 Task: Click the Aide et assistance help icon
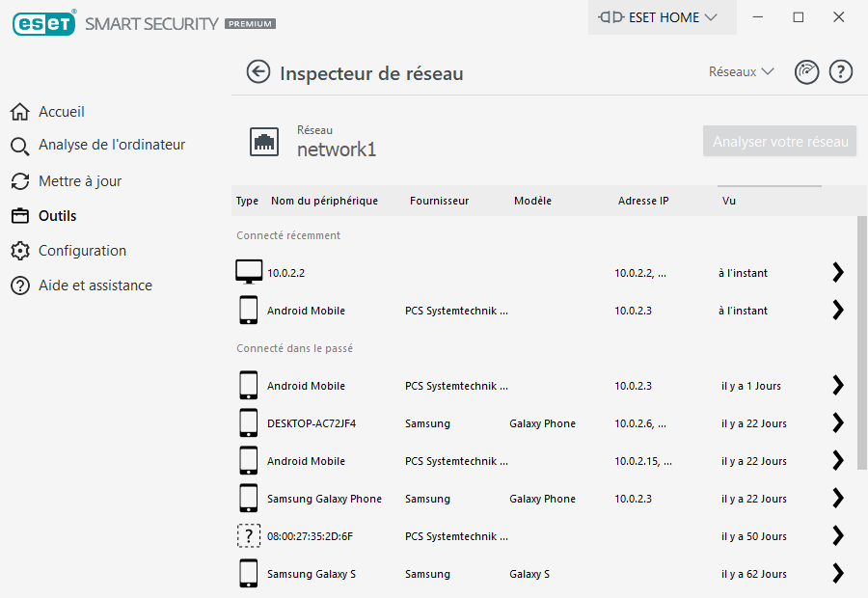point(20,285)
